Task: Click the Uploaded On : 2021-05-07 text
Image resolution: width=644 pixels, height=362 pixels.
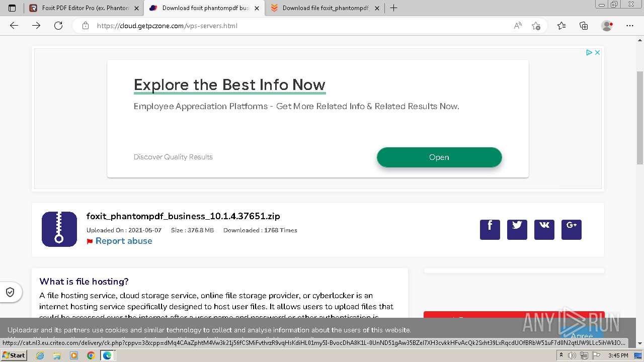Action: coord(124,230)
